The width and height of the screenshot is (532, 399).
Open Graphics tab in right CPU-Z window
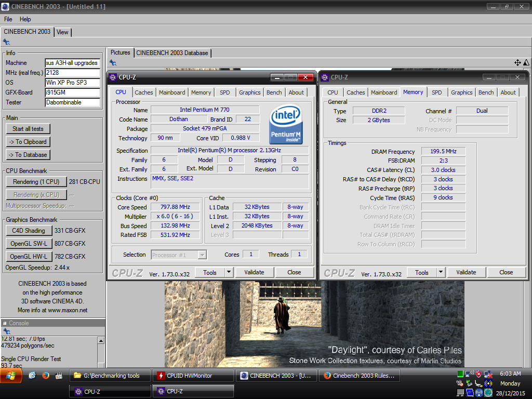[x=462, y=92]
